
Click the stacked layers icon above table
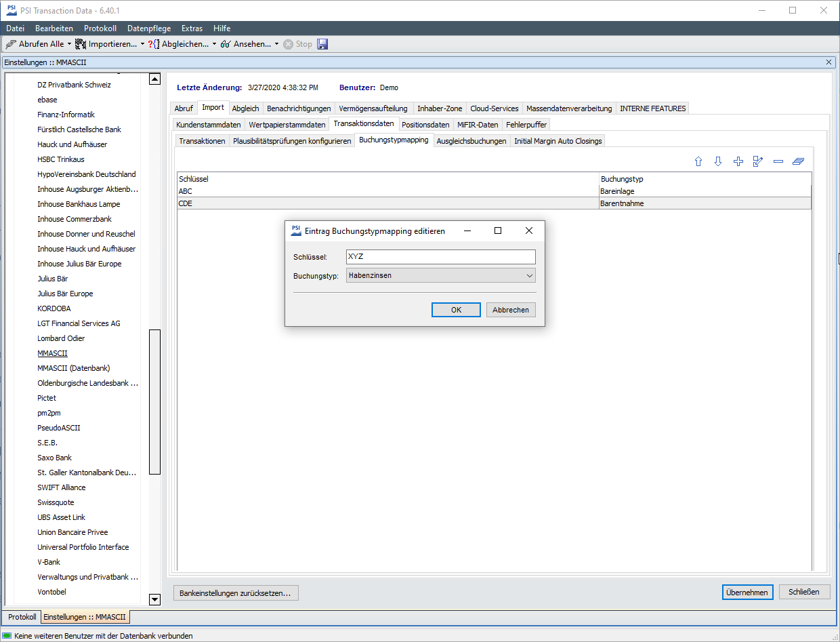click(x=798, y=161)
